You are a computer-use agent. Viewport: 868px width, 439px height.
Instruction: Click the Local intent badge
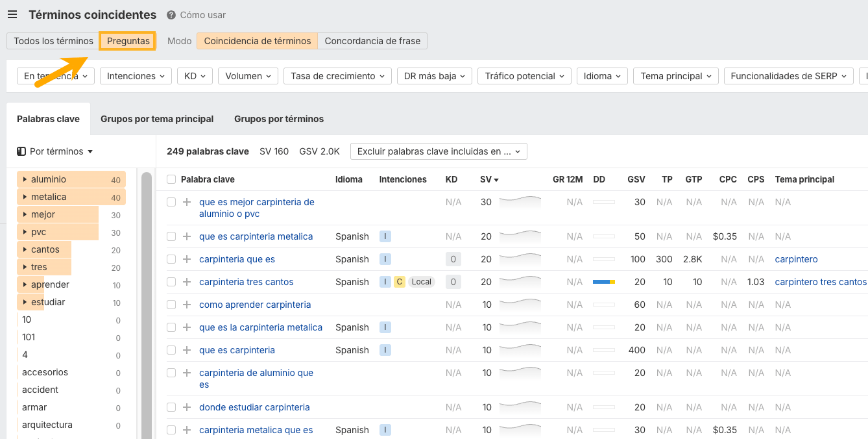(421, 282)
